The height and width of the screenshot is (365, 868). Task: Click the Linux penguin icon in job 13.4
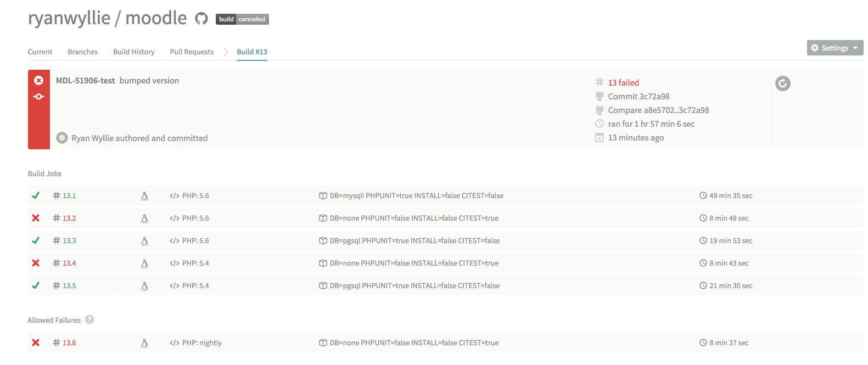tap(144, 263)
